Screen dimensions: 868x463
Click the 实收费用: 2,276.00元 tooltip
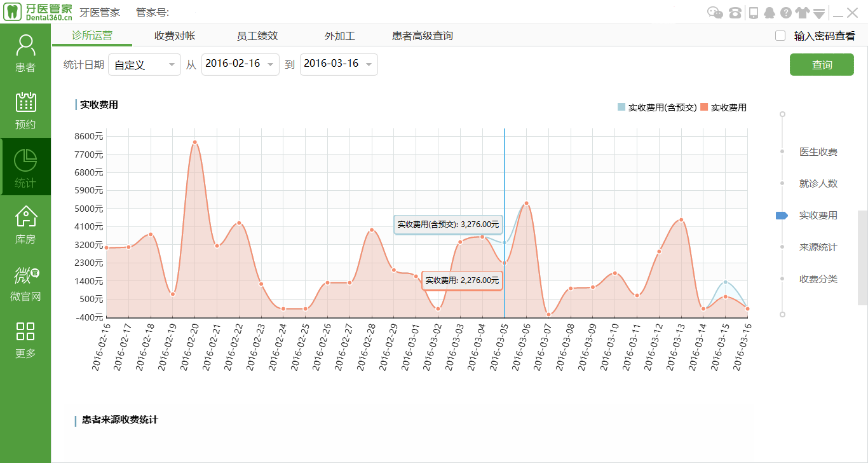tap(462, 280)
